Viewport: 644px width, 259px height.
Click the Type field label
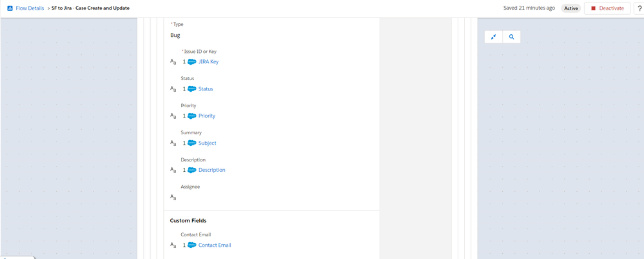click(x=179, y=25)
